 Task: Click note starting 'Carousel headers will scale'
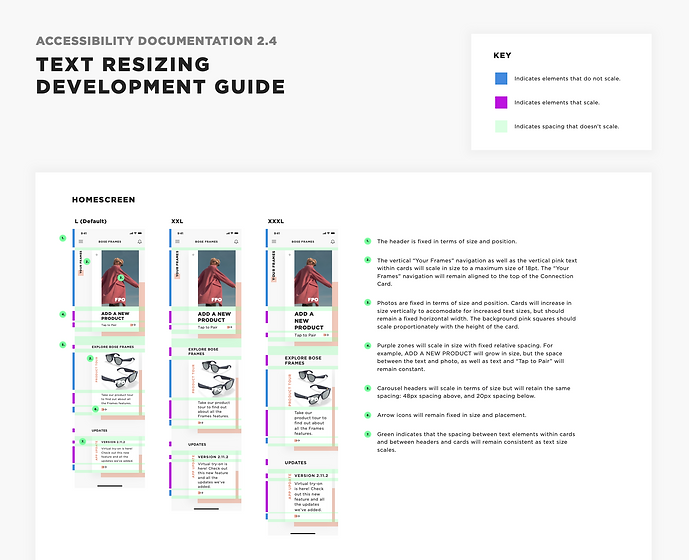[x=473, y=392]
